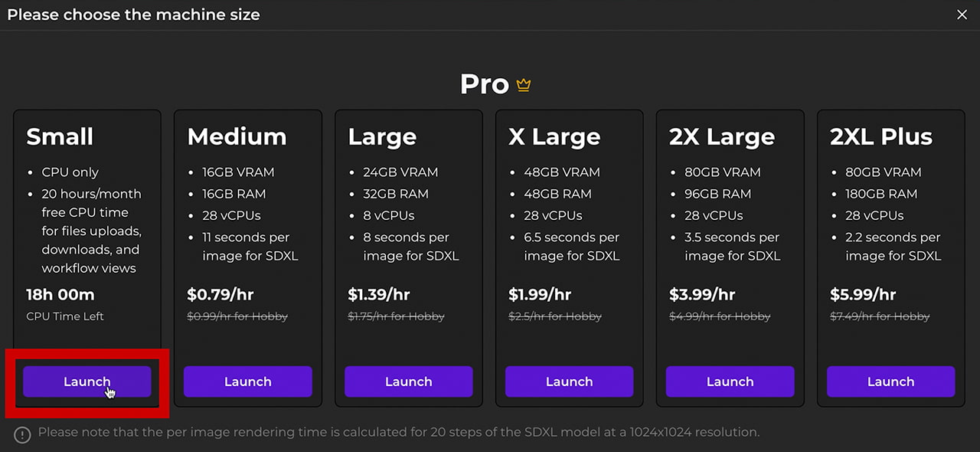Viewport: 980px width, 452px height.
Task: Hit Launch for the 2XL Plus tier
Action: (890, 382)
